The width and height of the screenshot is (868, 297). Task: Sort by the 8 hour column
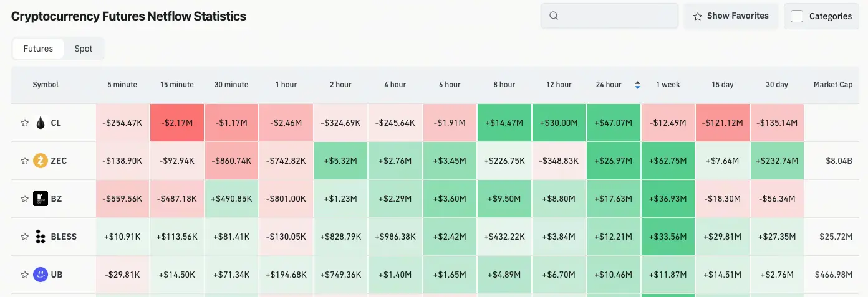[504, 85]
